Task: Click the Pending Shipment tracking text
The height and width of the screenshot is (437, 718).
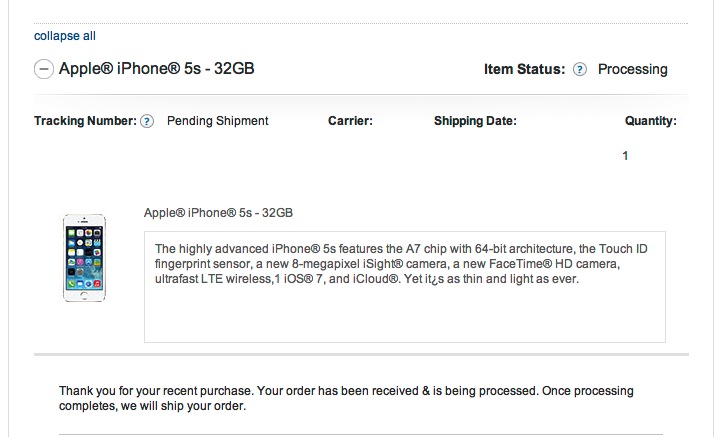Action: 218,121
